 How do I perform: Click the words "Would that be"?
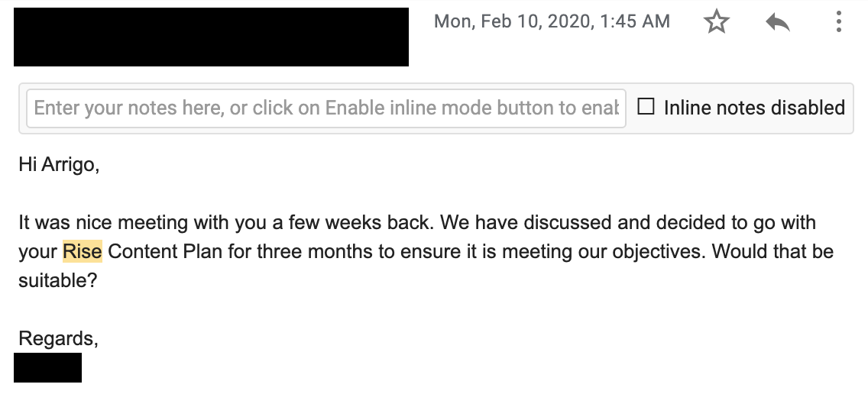click(x=772, y=252)
